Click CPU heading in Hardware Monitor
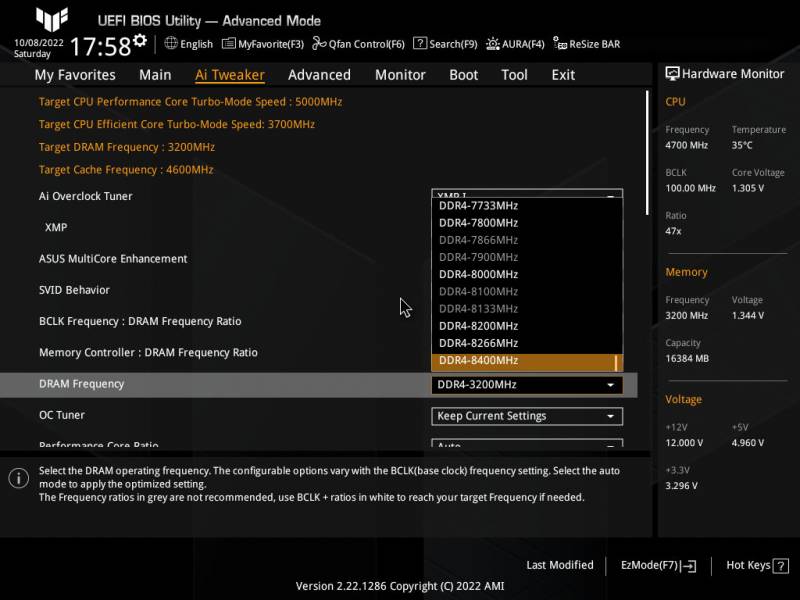This screenshot has width=800, height=600. tap(675, 102)
